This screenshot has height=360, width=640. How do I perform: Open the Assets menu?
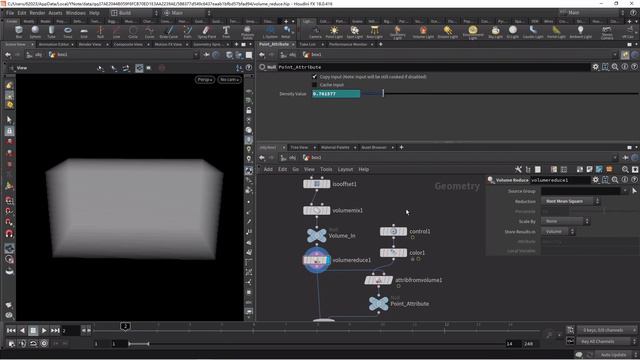click(x=55, y=13)
